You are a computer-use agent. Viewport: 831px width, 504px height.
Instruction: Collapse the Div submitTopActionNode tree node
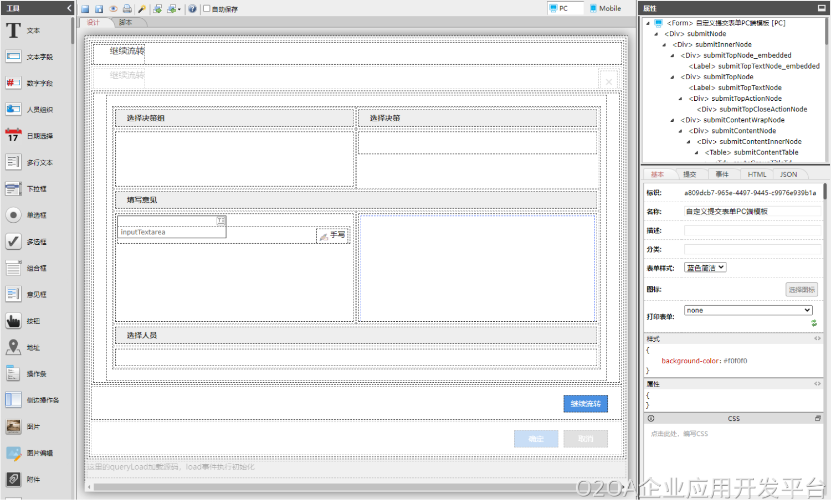click(x=681, y=99)
